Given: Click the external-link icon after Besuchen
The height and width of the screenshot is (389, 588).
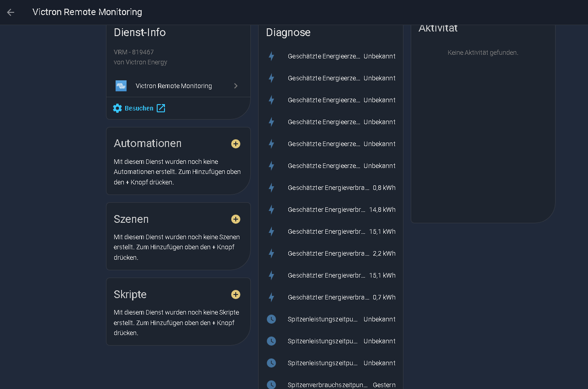Looking at the screenshot, I should coord(161,108).
